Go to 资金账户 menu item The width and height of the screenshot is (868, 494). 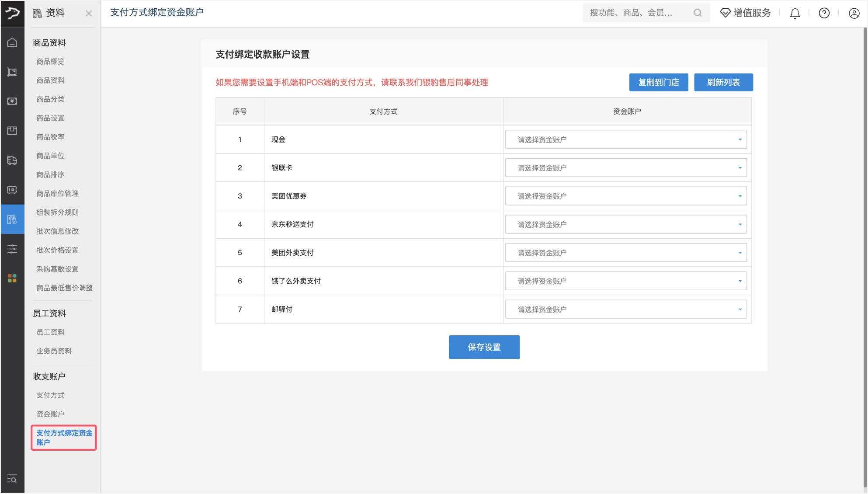click(50, 414)
